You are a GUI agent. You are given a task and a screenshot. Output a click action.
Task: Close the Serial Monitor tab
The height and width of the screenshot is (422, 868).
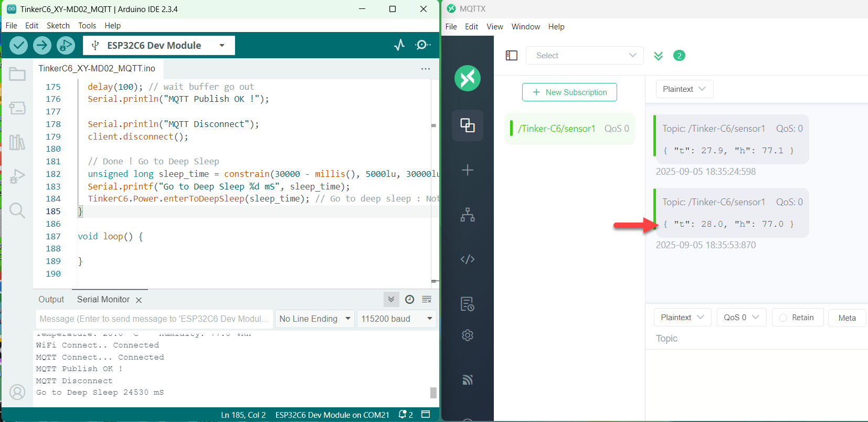coord(139,300)
